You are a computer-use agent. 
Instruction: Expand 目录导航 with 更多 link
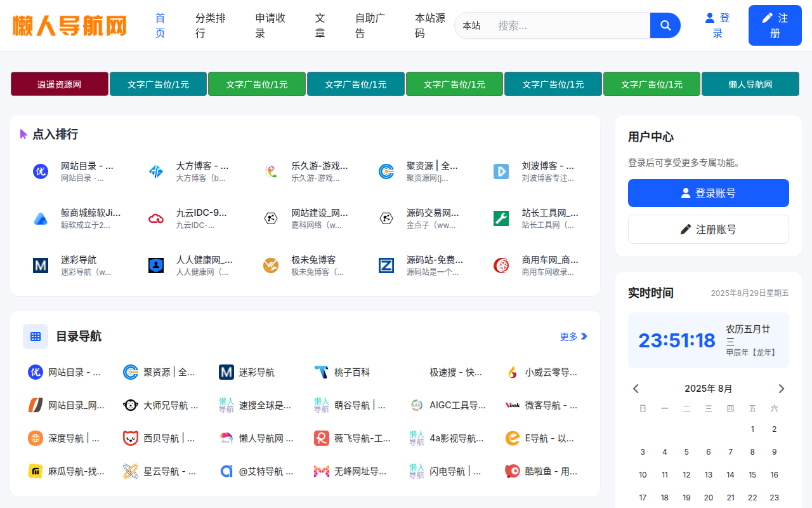point(573,337)
